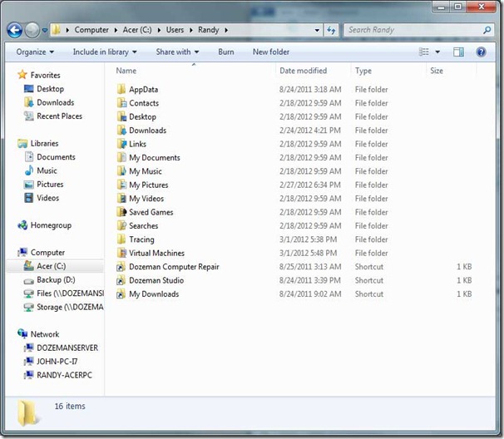The image size is (504, 439).
Task: Expand the arrow after Users breadcrumb
Action: point(191,30)
